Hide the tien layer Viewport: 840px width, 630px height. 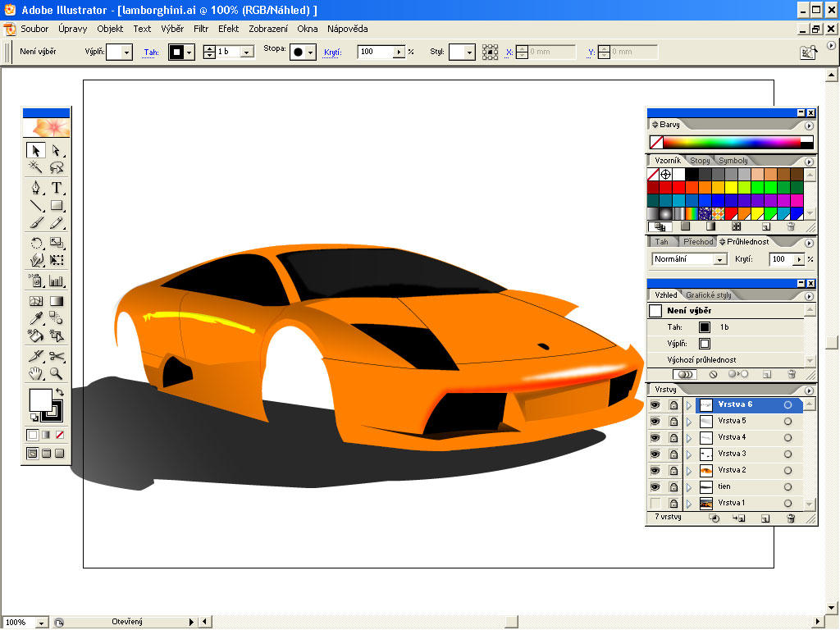655,486
